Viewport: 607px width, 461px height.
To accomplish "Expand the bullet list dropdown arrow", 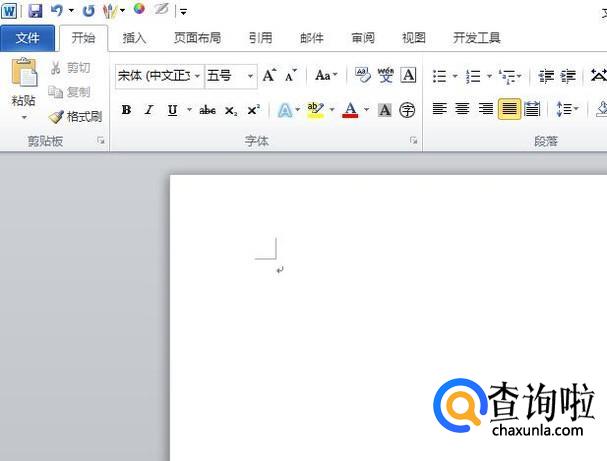I will [x=455, y=76].
